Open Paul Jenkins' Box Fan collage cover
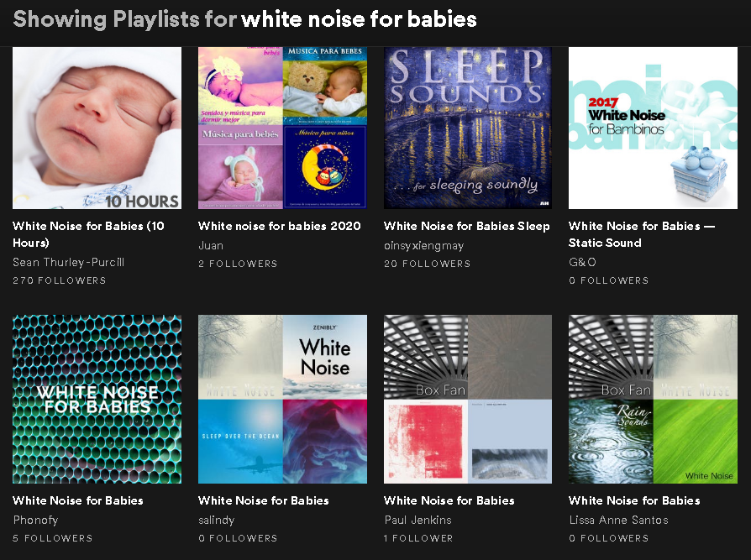The image size is (751, 560). pos(468,399)
